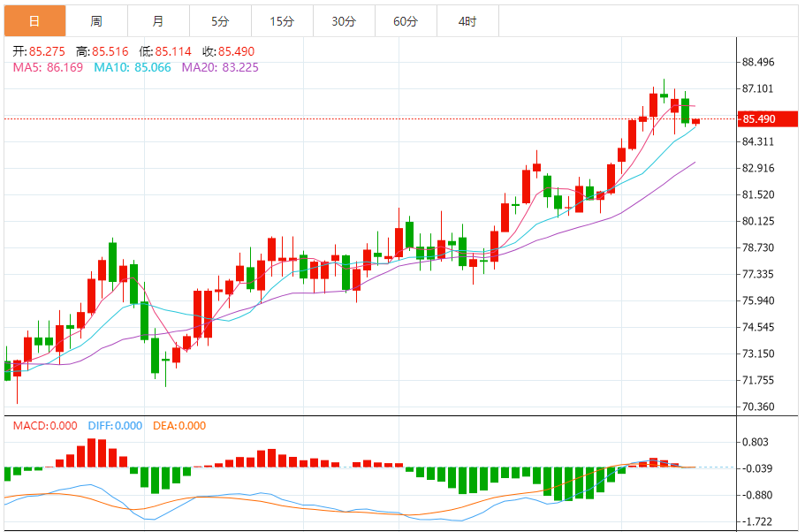Click the 开:85.275 open price text
Viewport: 805px width, 532px height.
click(x=39, y=51)
